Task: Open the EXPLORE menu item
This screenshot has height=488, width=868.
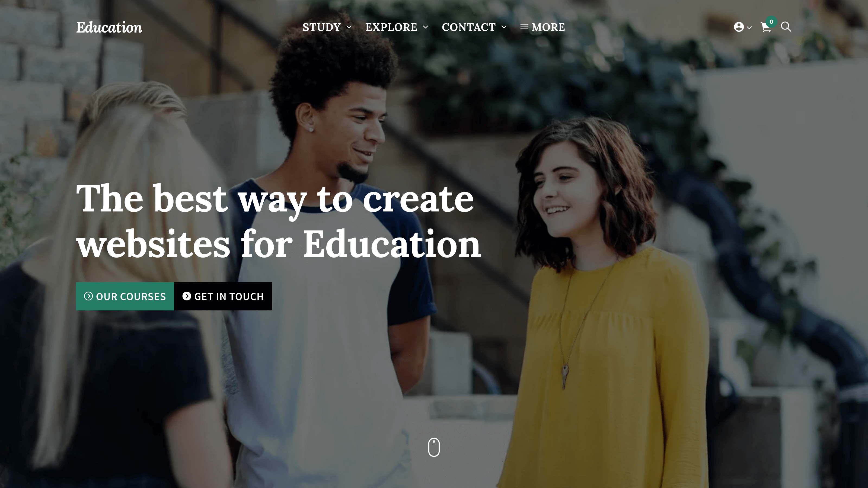Action: [x=391, y=27]
